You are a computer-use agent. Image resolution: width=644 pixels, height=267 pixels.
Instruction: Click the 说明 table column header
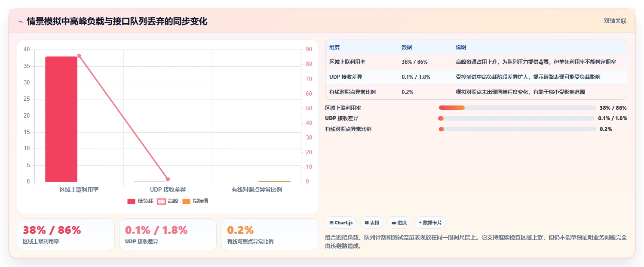point(461,47)
